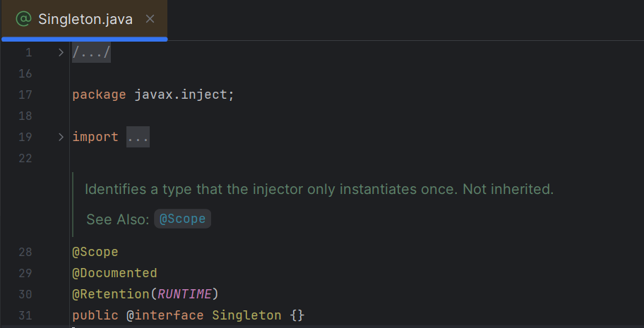Click the folded import ... placeholder

[138, 137]
